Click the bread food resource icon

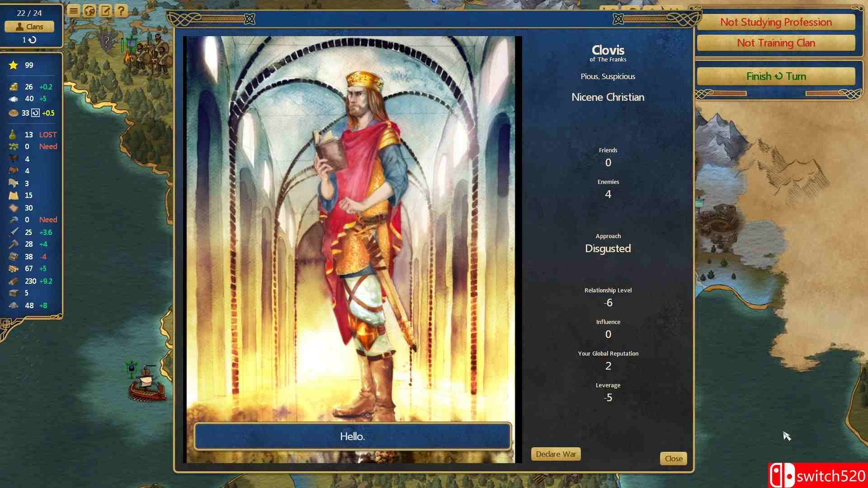pos(14,113)
